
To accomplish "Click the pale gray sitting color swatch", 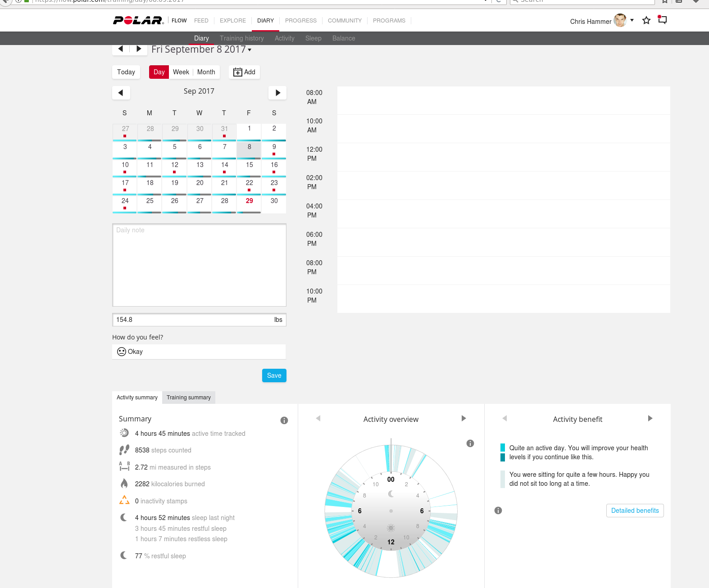I will (x=503, y=479).
